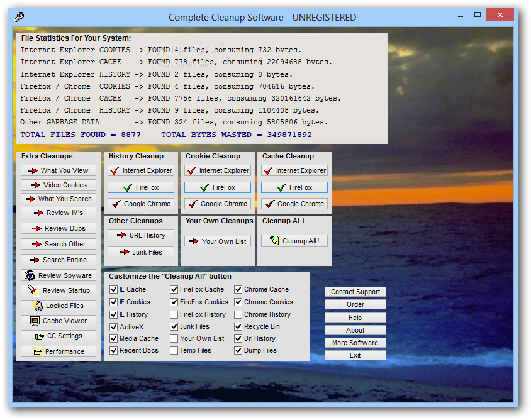Toggle Chrome Cache checkbox
531x420 pixels.
point(238,289)
